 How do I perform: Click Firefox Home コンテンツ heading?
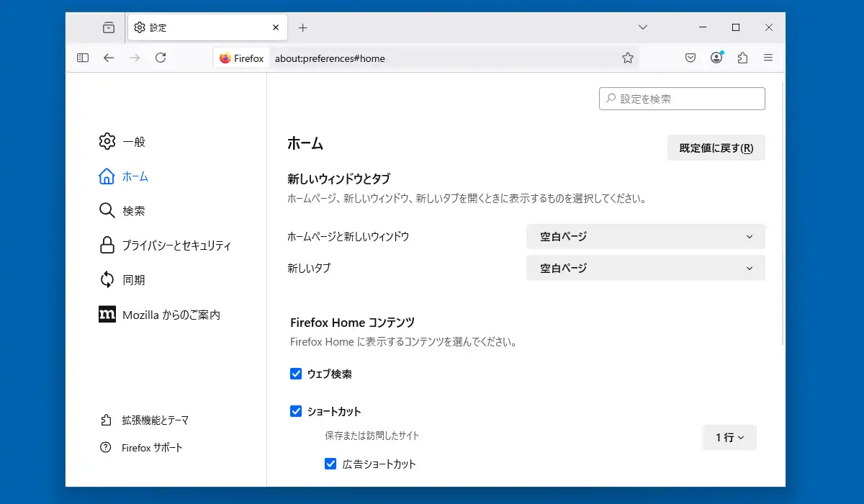352,323
